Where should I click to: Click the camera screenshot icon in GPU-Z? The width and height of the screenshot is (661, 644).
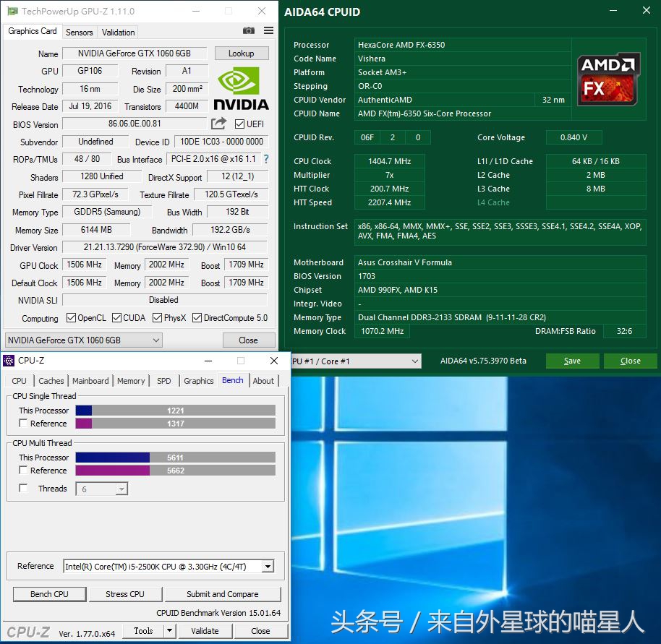tap(249, 30)
